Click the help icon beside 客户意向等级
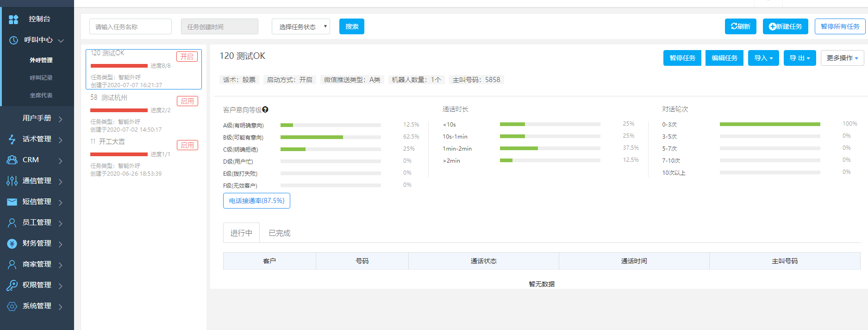The height and width of the screenshot is (330, 868). 265,110
